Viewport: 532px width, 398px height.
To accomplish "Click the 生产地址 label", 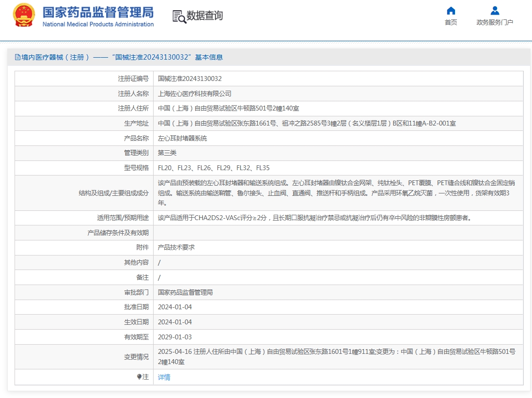I will pos(136,123).
